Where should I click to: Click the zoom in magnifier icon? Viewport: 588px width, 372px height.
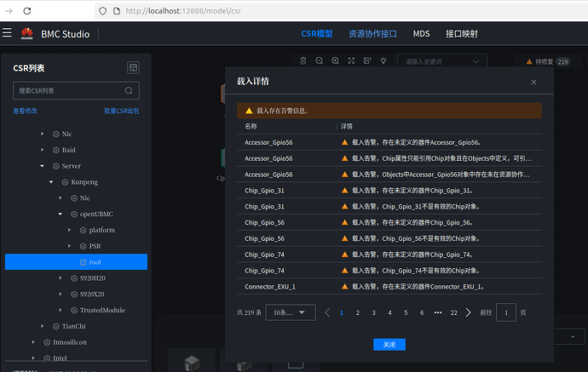[336, 61]
